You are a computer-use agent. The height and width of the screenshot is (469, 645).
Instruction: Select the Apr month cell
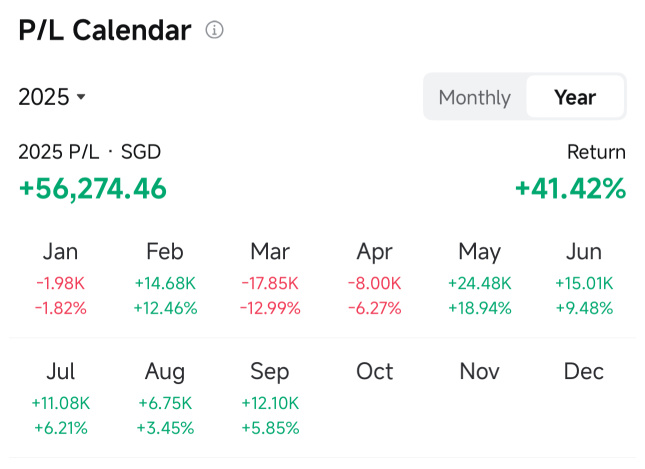[375, 279]
